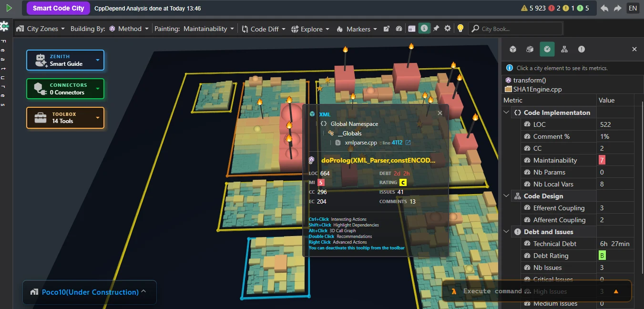644x309 pixels.
Task: Open the Code Diff dropdown menu
Action: 264,29
